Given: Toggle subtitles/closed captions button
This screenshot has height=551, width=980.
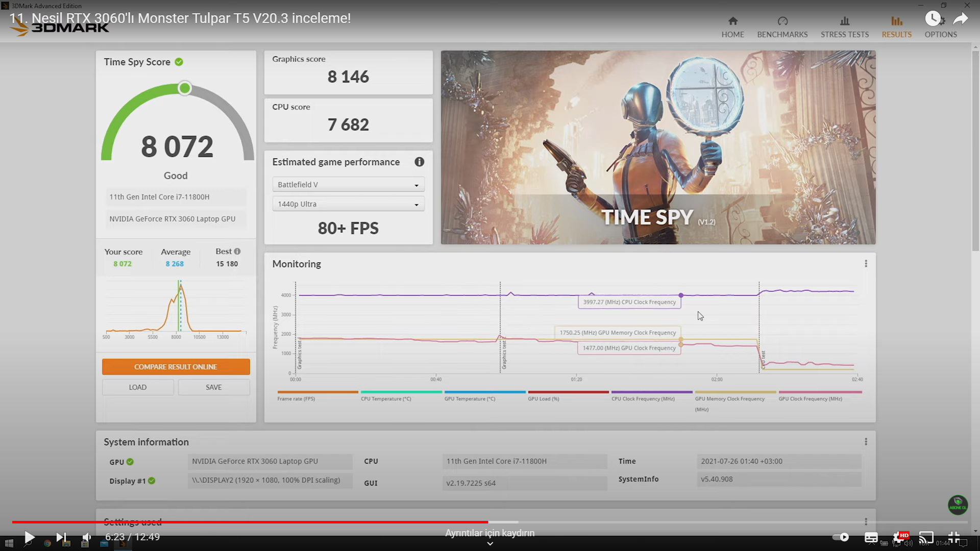Looking at the screenshot, I should 871,537.
